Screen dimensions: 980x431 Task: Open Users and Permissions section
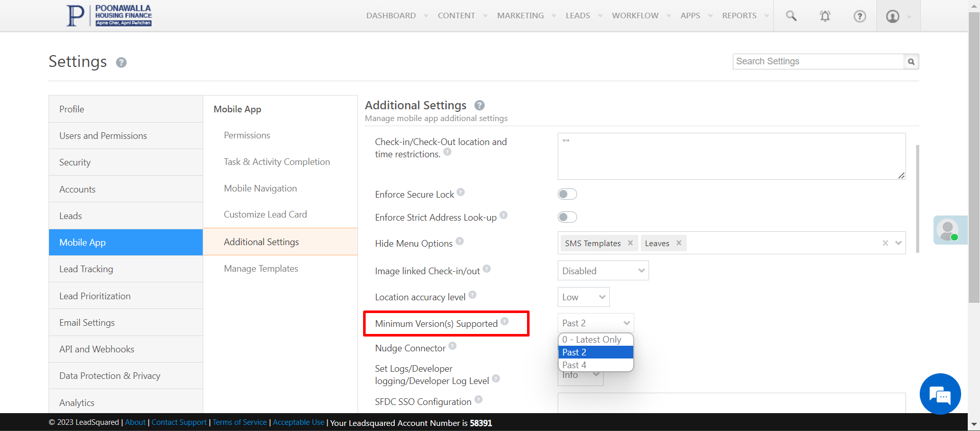click(126, 136)
